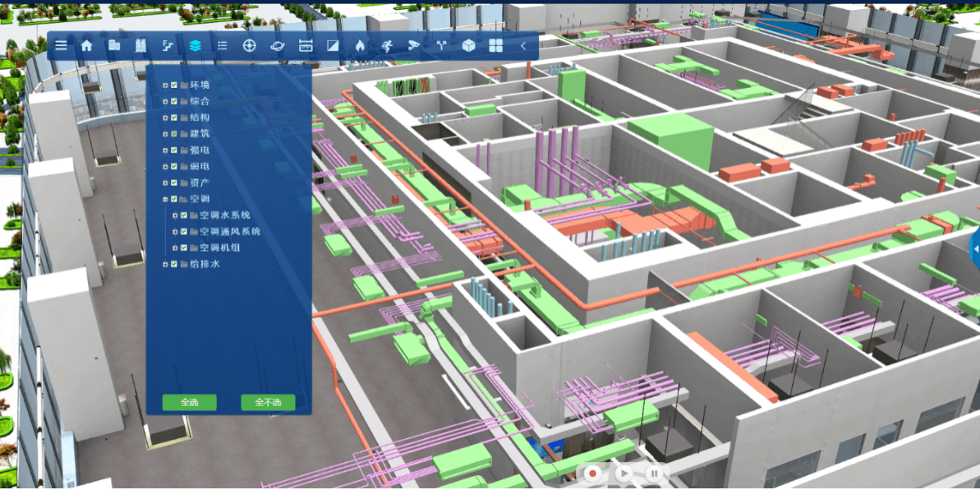Select the 综合 tree label
The height and width of the screenshot is (490, 980).
pyautogui.click(x=200, y=101)
